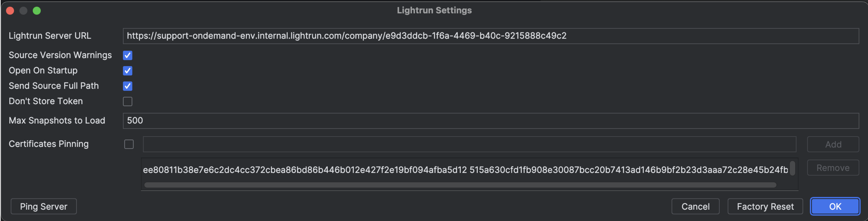Click the Max Snapshots to Load field
Screen dimensions: 868x221
point(490,121)
